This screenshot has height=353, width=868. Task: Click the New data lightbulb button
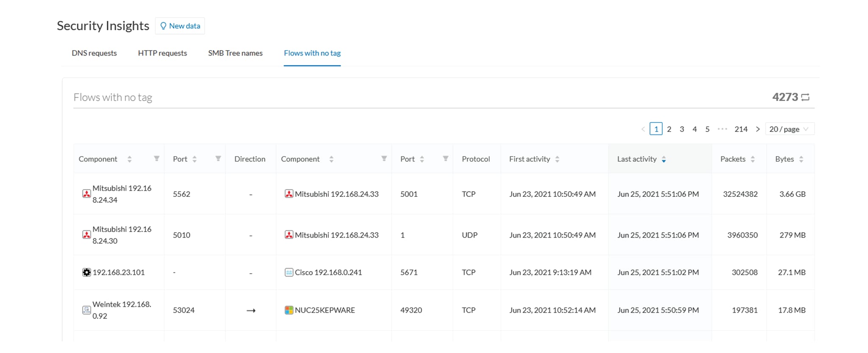(x=180, y=26)
